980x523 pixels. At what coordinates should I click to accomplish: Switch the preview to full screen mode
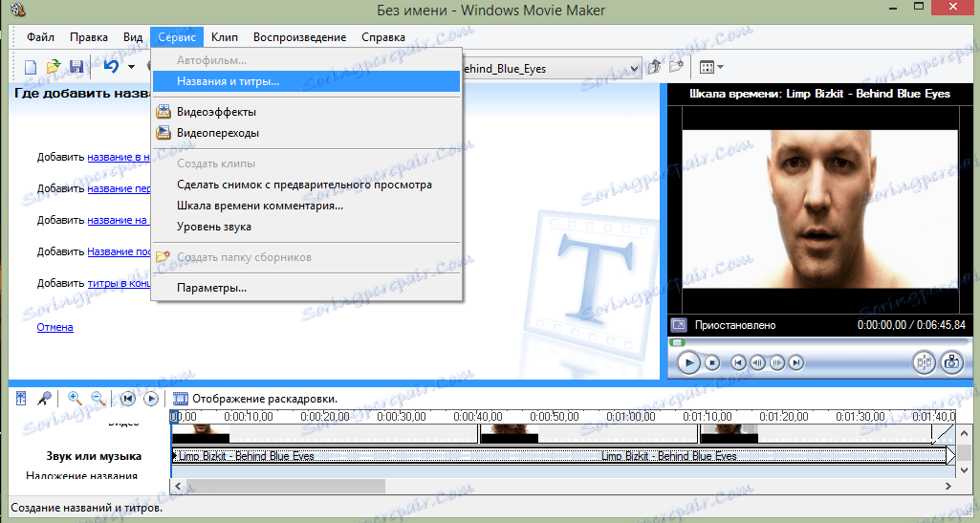coord(678,325)
